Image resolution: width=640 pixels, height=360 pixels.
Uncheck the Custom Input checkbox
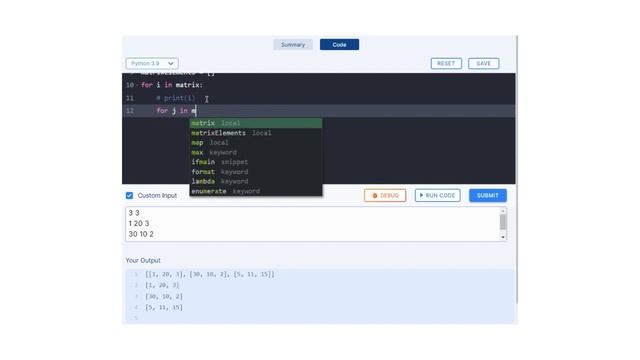point(129,196)
